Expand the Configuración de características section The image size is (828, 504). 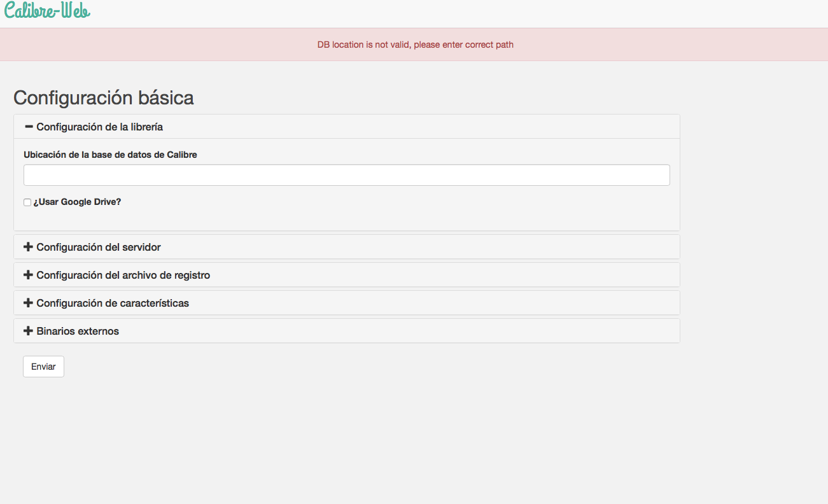(x=113, y=303)
